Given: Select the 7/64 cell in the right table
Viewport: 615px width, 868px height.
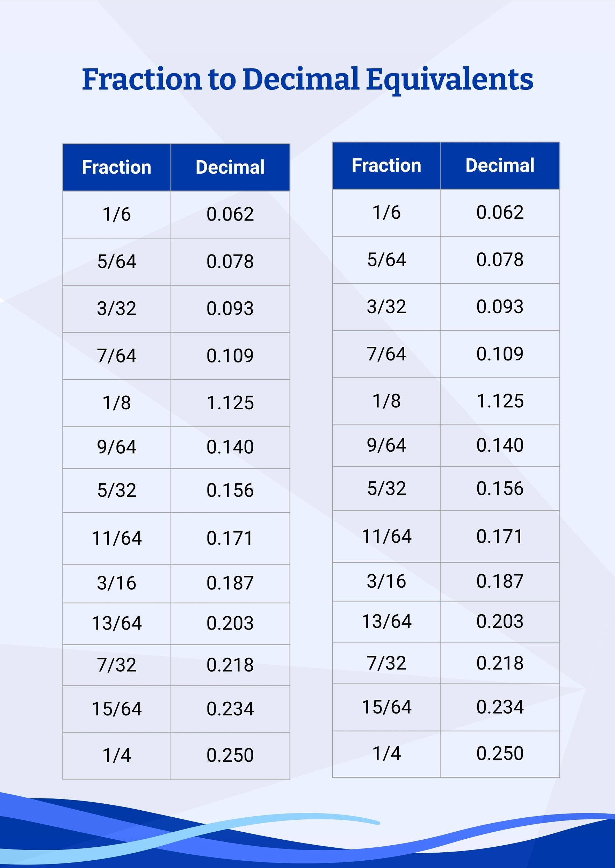Looking at the screenshot, I should pos(386,354).
